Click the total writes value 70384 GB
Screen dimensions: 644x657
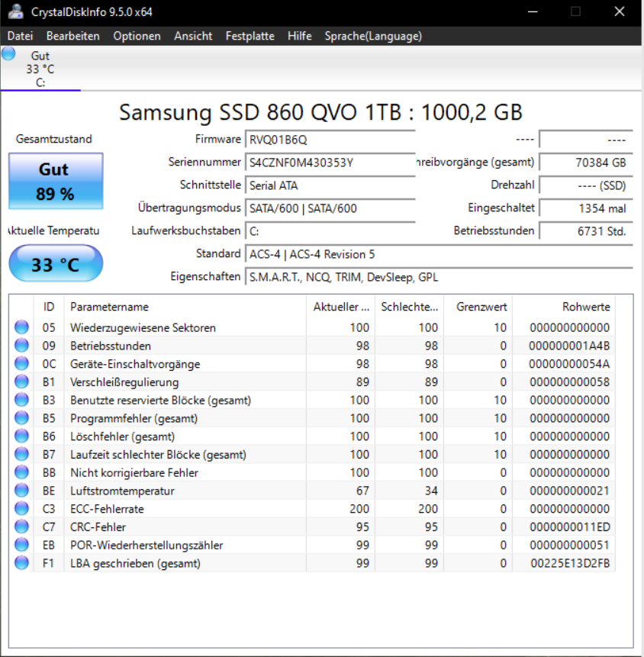[586, 163]
